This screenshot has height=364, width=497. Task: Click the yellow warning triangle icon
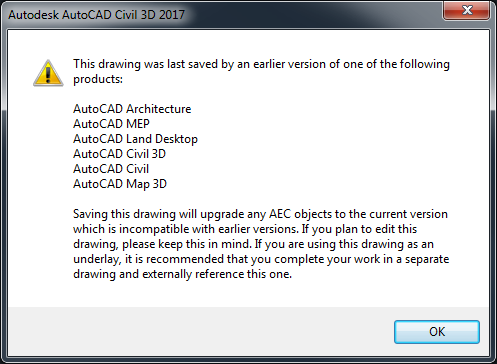[x=48, y=73]
